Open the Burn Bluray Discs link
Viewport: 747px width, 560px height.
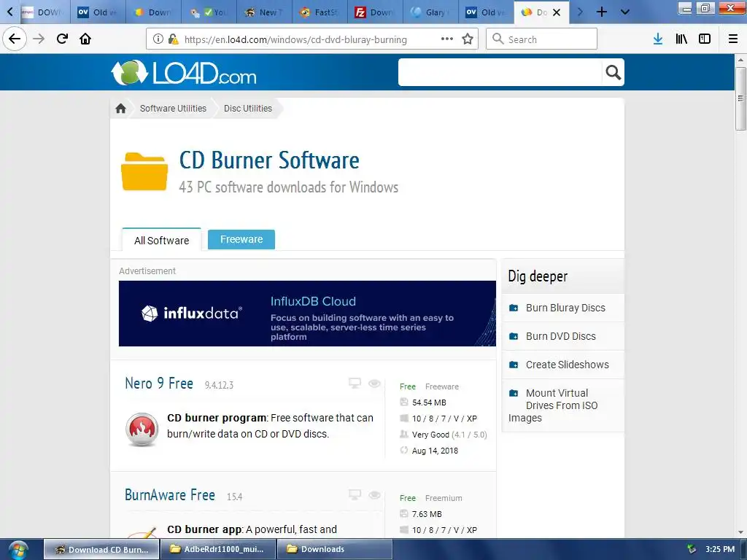coord(565,308)
